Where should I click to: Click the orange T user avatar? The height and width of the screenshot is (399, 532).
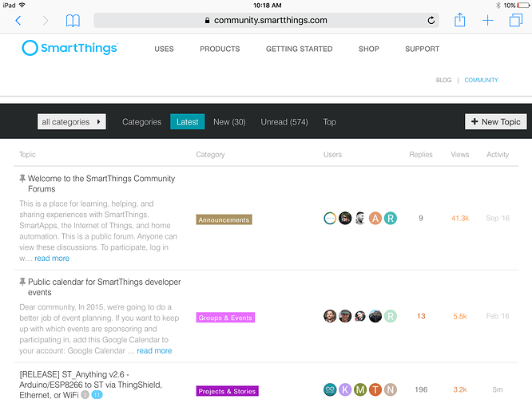point(375,389)
